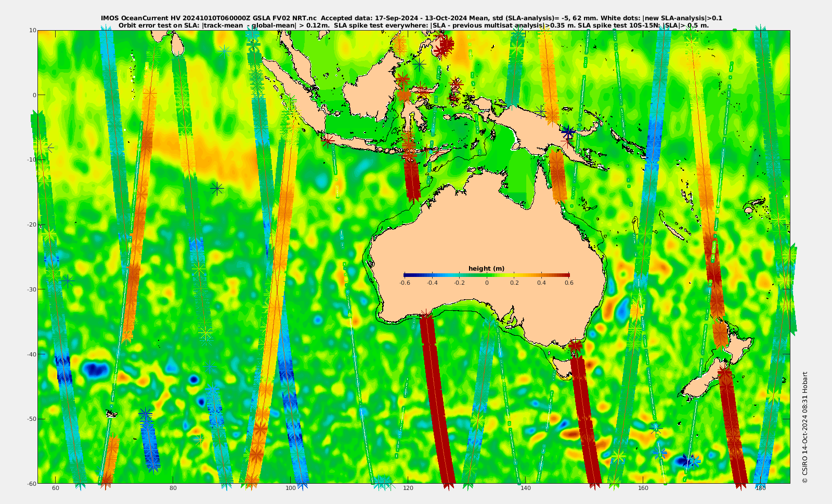The height and width of the screenshot is (504, 832).
Task: Click the latitude axis label -40
Action: coord(32,354)
